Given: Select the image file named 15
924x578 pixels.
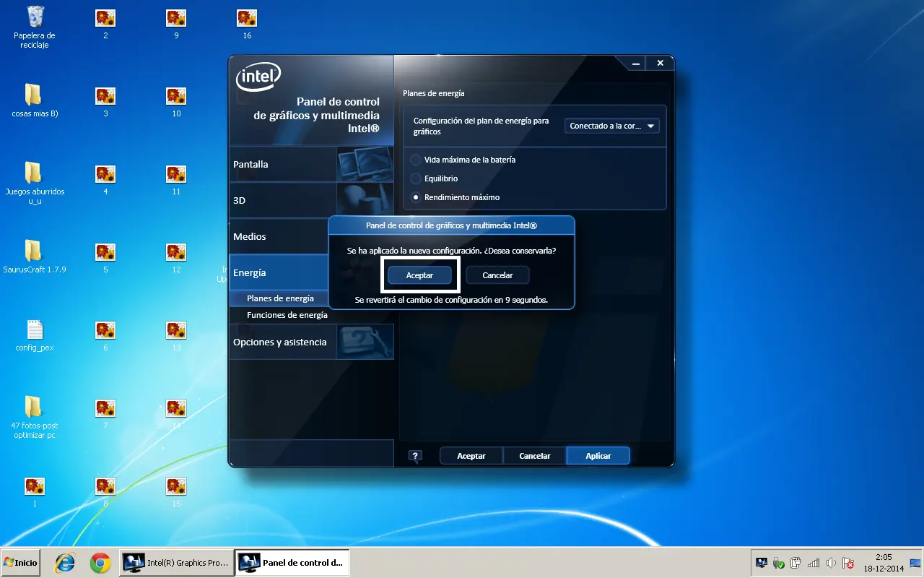Looking at the screenshot, I should click(176, 491).
